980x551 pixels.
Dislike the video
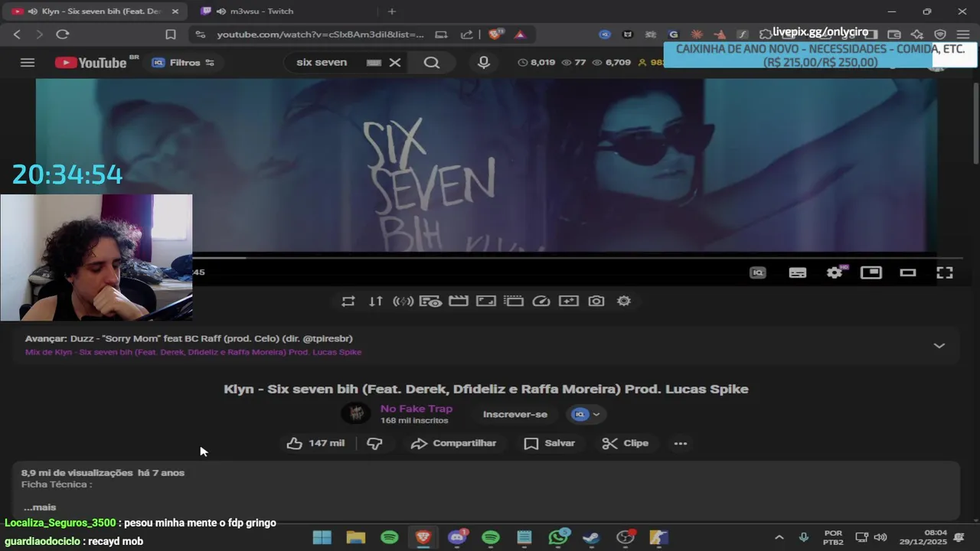point(374,443)
